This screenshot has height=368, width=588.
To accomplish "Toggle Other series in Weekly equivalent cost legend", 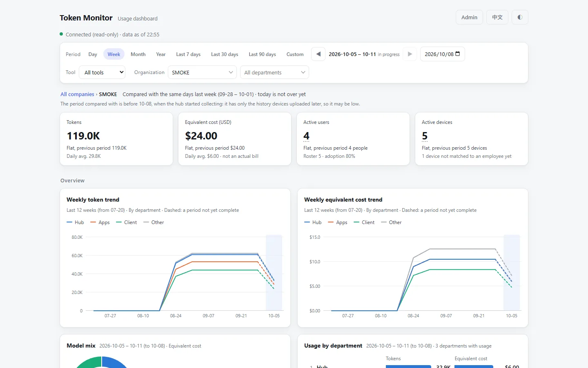I will [392, 222].
